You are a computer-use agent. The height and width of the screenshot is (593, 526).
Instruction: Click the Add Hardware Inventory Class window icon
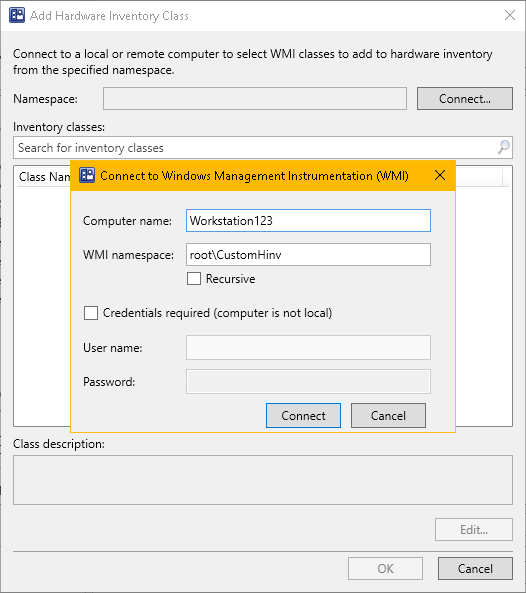coord(17,15)
